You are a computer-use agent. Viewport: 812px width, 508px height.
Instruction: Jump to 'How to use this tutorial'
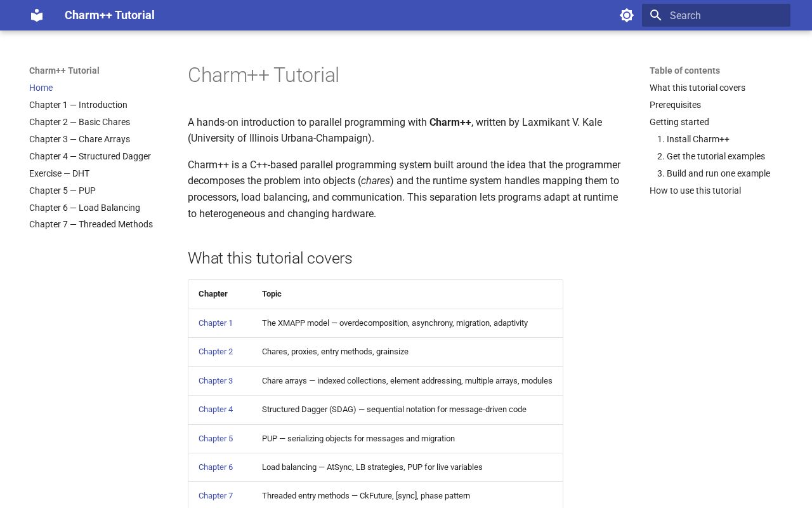pyautogui.click(x=695, y=190)
